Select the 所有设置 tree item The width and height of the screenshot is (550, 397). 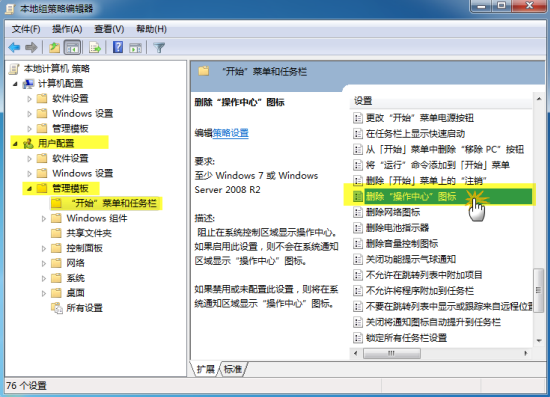pos(85,308)
